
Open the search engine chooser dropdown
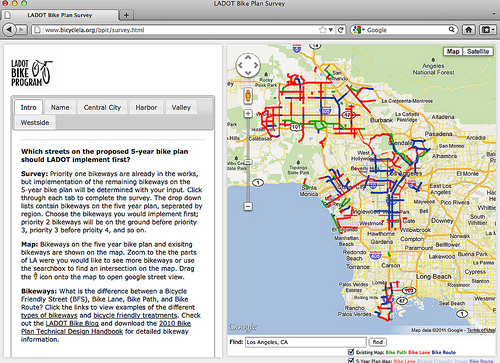click(x=359, y=30)
